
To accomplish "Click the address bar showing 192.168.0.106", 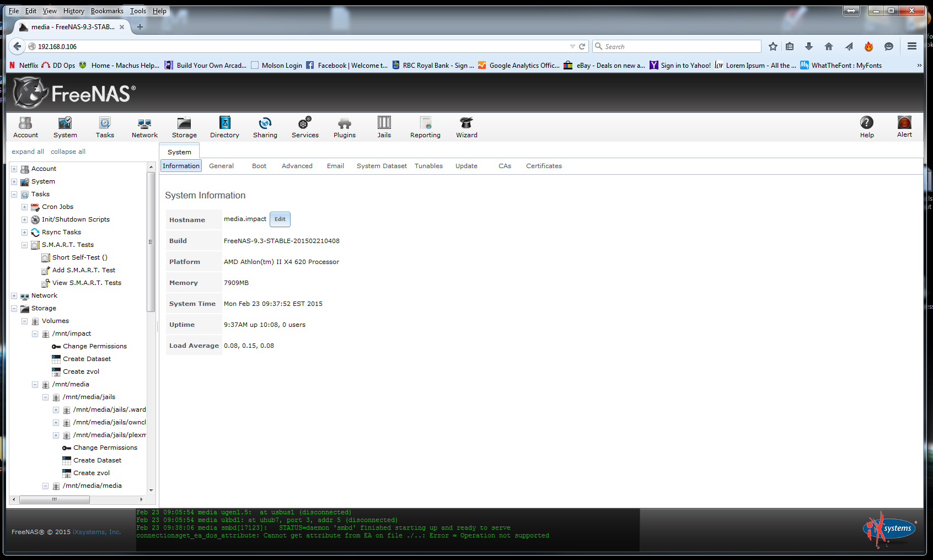I will (298, 47).
